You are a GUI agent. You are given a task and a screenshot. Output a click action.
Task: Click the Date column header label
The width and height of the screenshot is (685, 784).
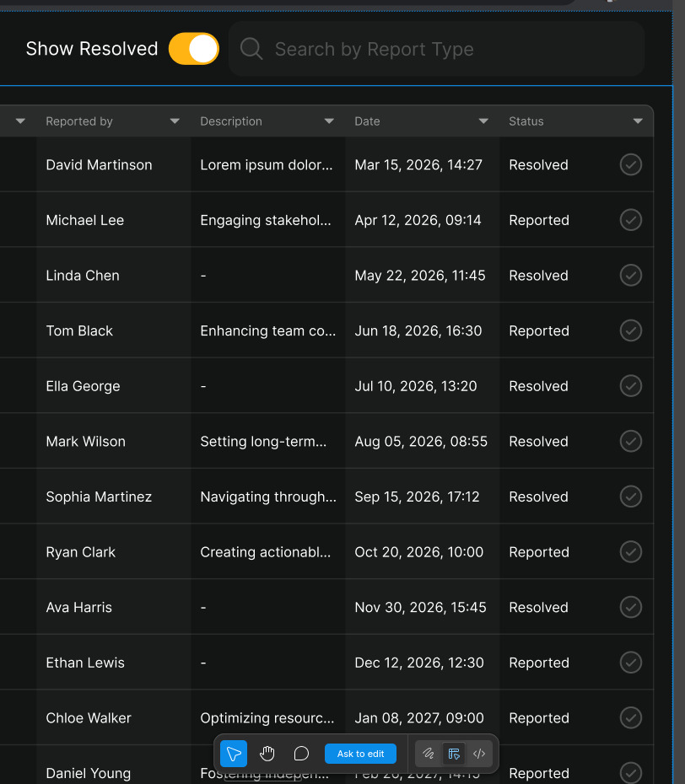pos(367,121)
